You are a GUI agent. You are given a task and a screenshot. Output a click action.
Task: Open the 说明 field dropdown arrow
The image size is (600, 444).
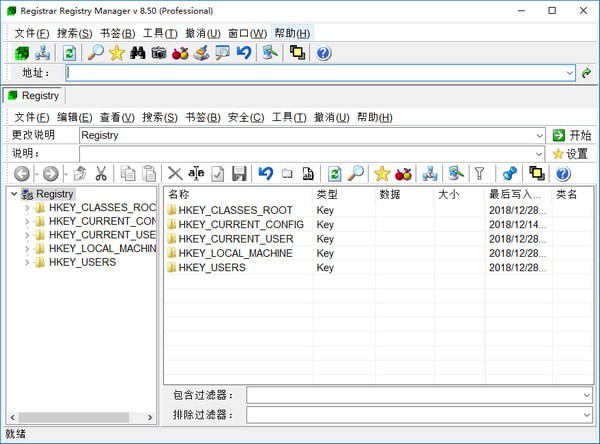(539, 154)
